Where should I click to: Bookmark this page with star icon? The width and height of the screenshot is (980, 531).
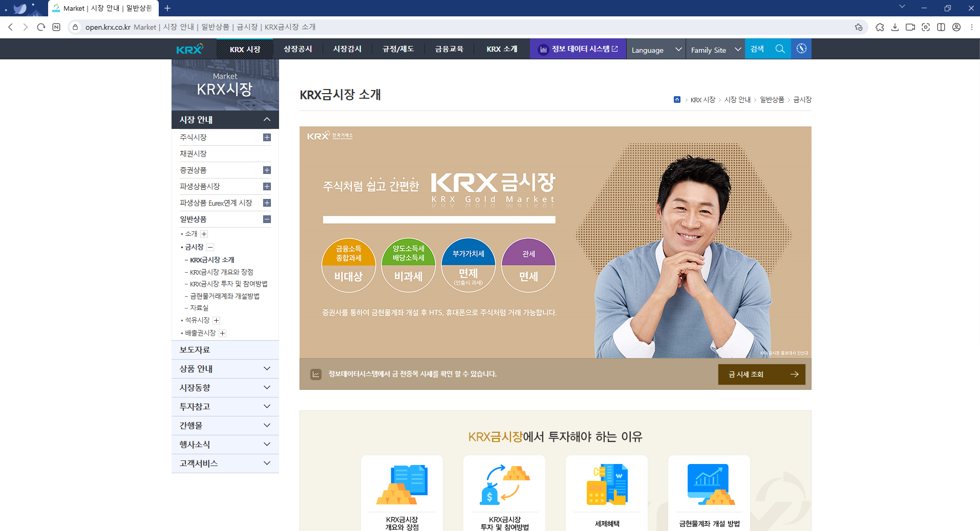(x=859, y=27)
